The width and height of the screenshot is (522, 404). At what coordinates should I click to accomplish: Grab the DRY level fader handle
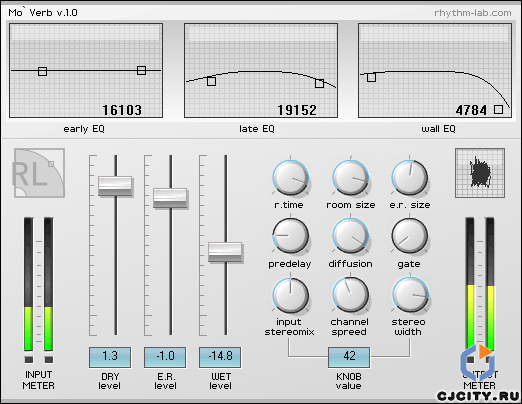[x=115, y=186]
